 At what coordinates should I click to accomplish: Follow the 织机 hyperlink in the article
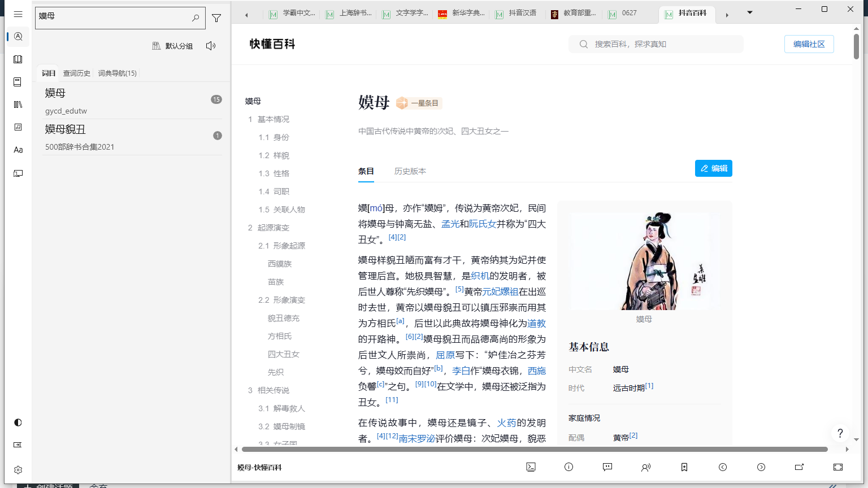point(480,276)
